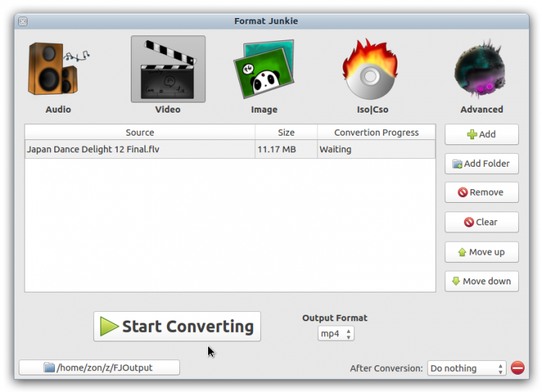Start Converting the queued files
The width and height of the screenshot is (542, 392).
(x=177, y=326)
